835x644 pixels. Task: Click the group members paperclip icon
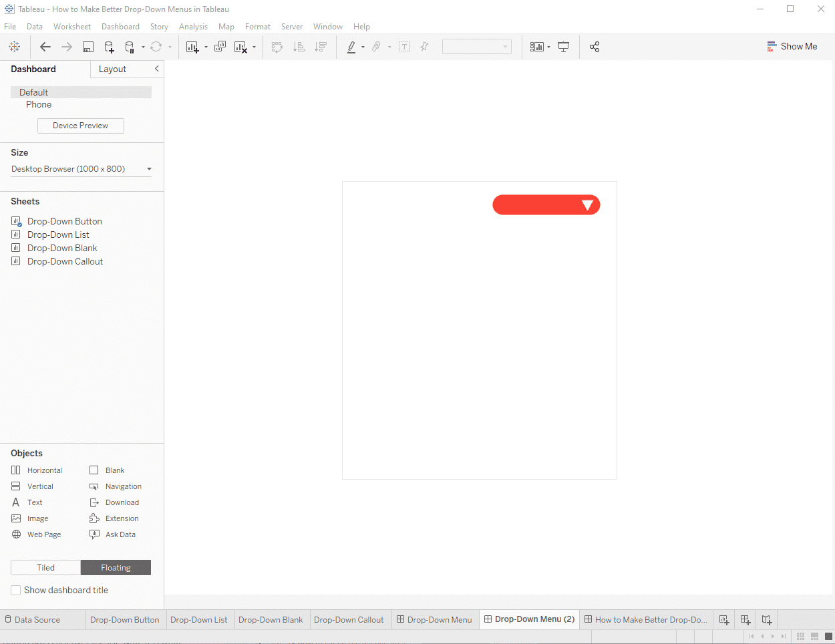377,47
